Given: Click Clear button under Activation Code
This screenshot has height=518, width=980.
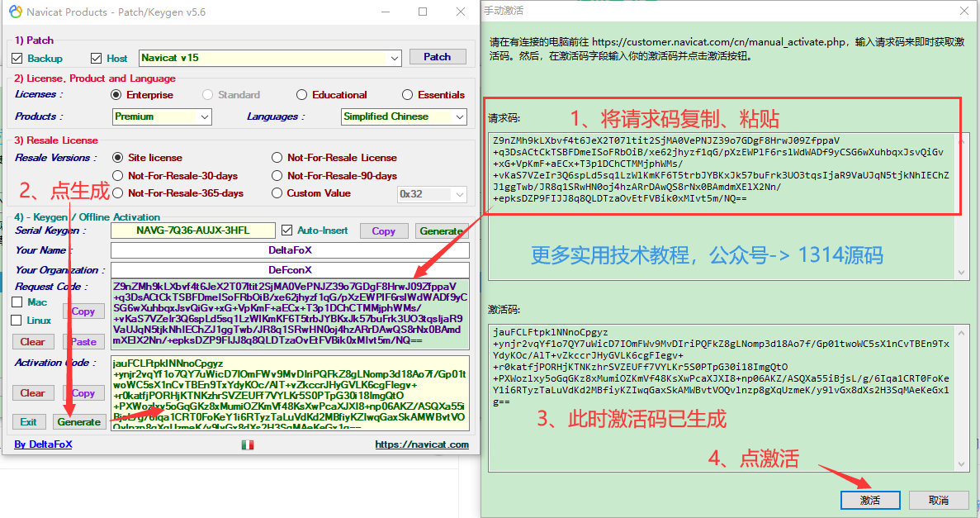Looking at the screenshot, I should click(x=33, y=393).
